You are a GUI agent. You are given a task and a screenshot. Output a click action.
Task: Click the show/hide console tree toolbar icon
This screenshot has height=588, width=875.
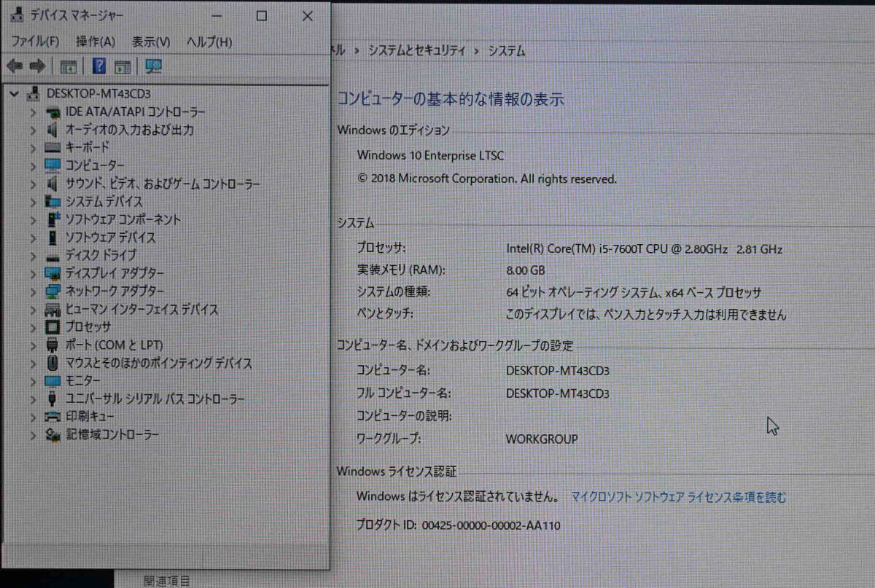[x=69, y=66]
